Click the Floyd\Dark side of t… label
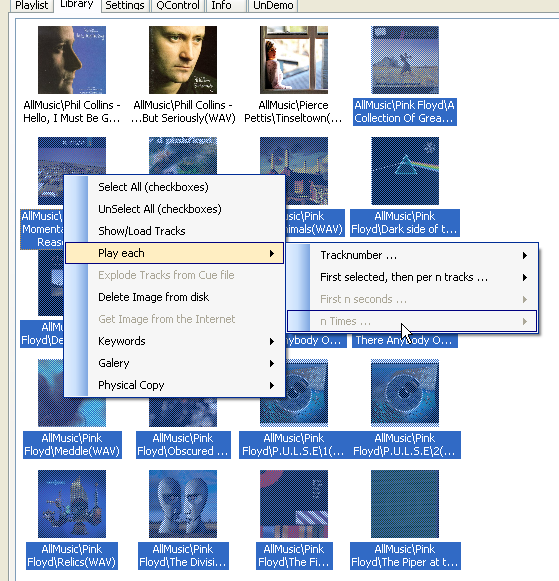Image resolution: width=559 pixels, height=581 pixels. [x=405, y=229]
